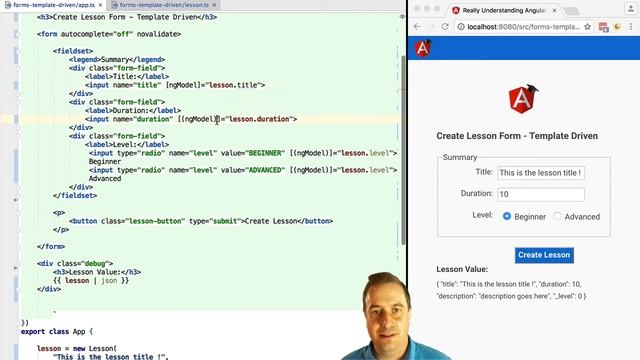This screenshot has width=640, height=360.
Task: Click the '{{ lesson | json }}' code line
Action: pos(91,281)
